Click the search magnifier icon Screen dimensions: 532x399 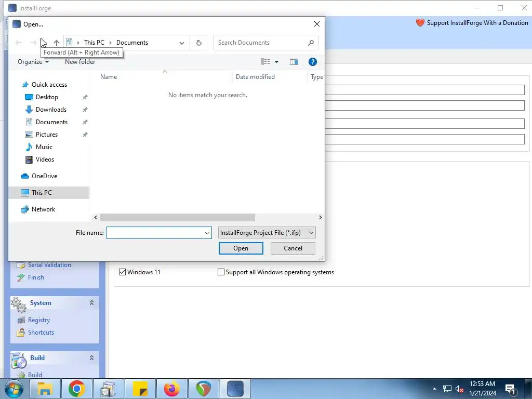point(311,43)
